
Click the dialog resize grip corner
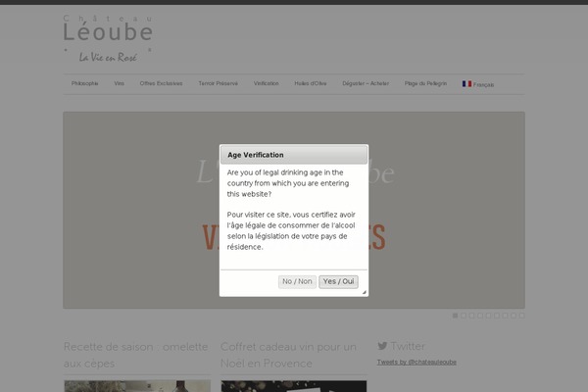point(365,292)
